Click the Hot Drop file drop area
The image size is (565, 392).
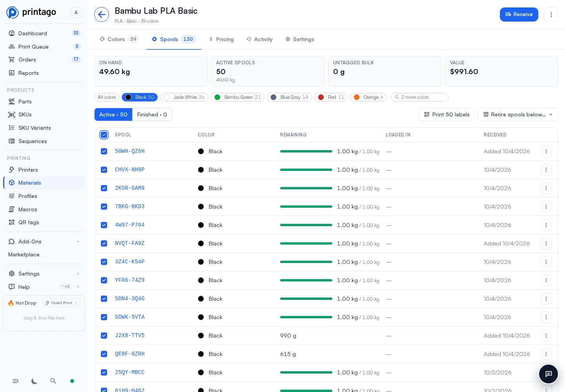pyautogui.click(x=44, y=318)
